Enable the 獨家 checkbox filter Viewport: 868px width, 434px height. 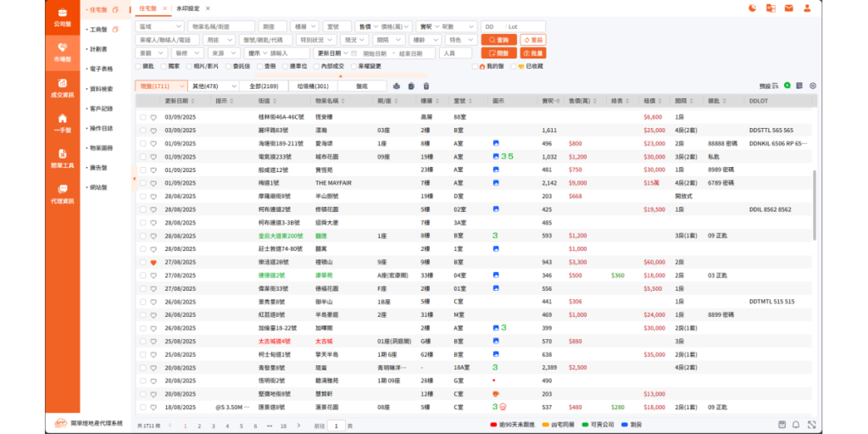click(164, 65)
